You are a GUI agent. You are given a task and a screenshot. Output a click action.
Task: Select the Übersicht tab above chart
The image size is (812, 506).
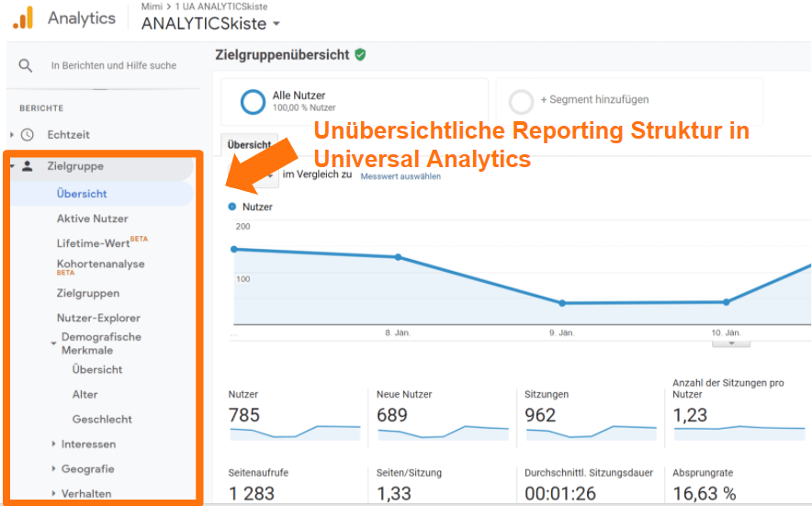coord(249,144)
